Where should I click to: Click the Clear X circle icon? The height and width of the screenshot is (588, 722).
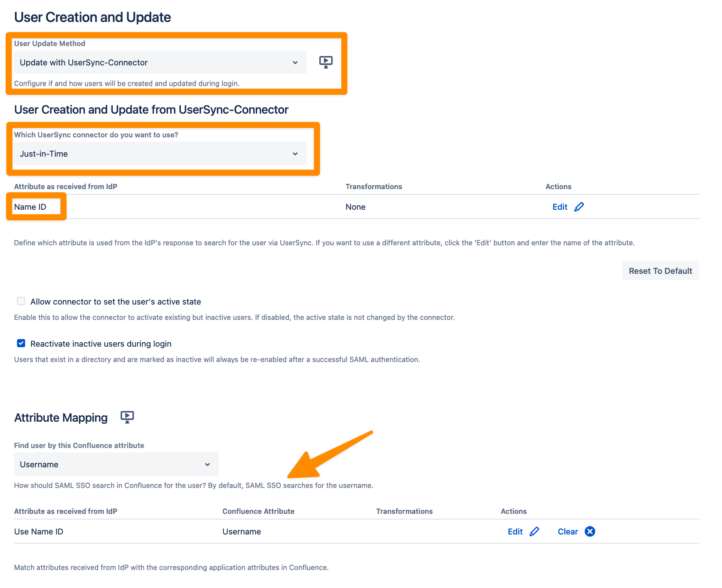(590, 531)
